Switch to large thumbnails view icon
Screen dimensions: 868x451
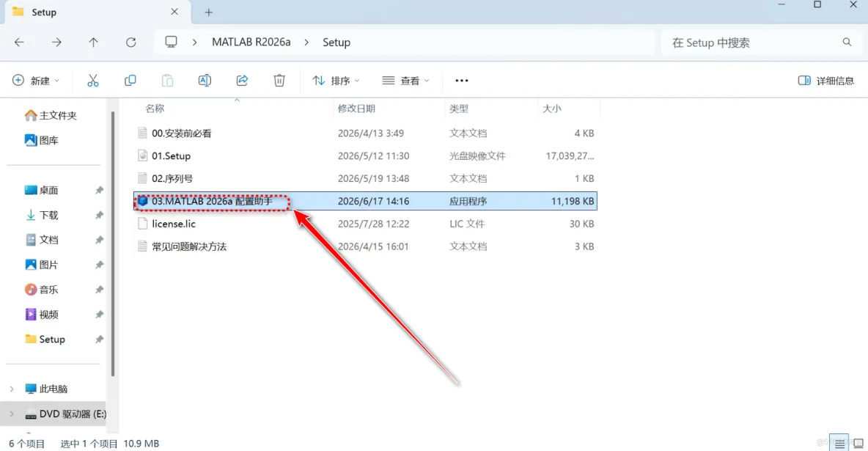click(x=858, y=443)
